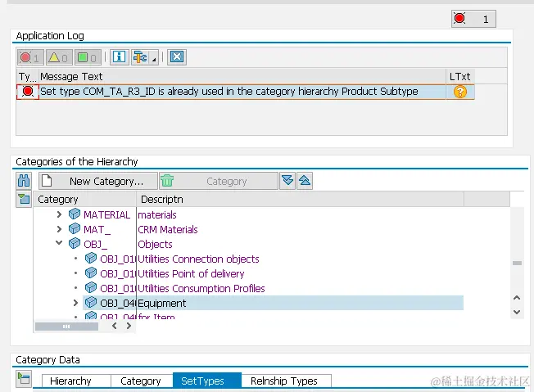
Task: Click cube icon of MATERIAL category
Action: click(75, 214)
